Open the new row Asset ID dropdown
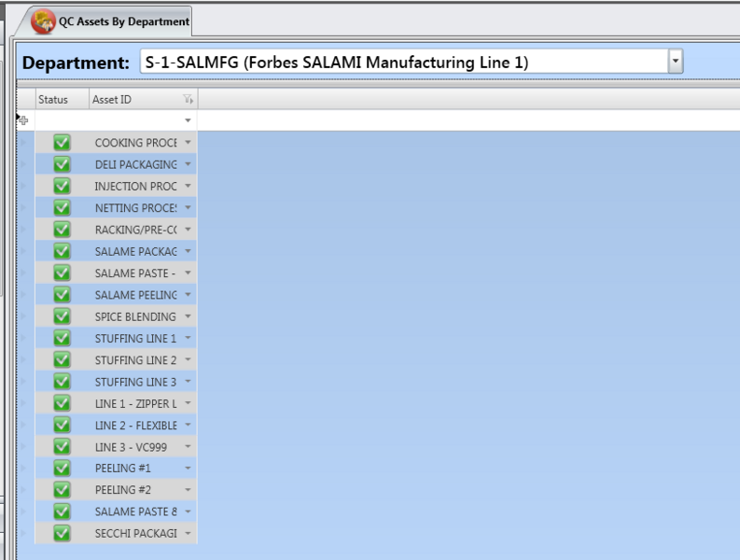Viewport: 740px width, 560px height. click(x=188, y=120)
